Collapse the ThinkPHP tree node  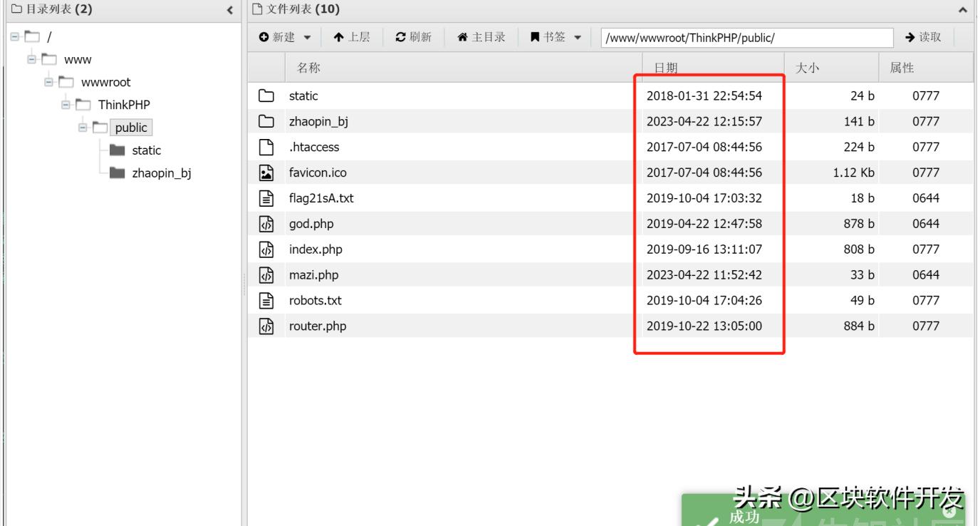click(67, 105)
